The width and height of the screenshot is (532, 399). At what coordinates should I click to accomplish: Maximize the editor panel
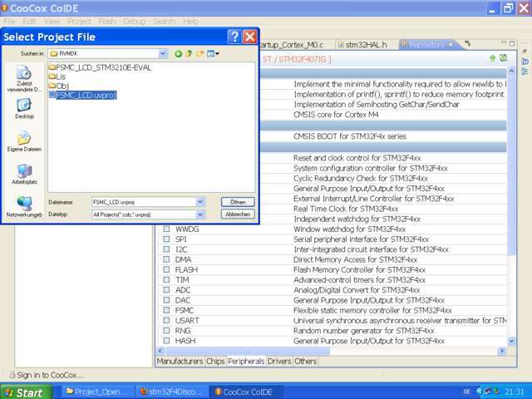512,43
